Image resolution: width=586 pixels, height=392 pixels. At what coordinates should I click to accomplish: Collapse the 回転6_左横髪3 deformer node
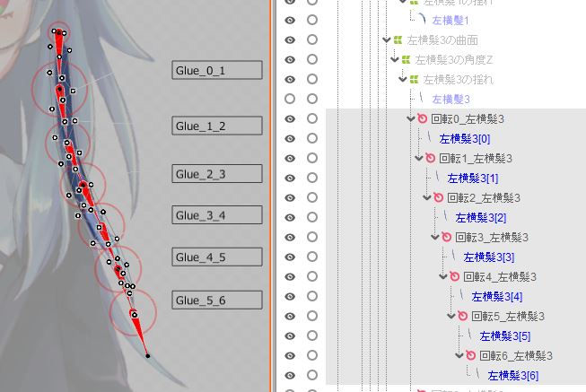point(459,356)
